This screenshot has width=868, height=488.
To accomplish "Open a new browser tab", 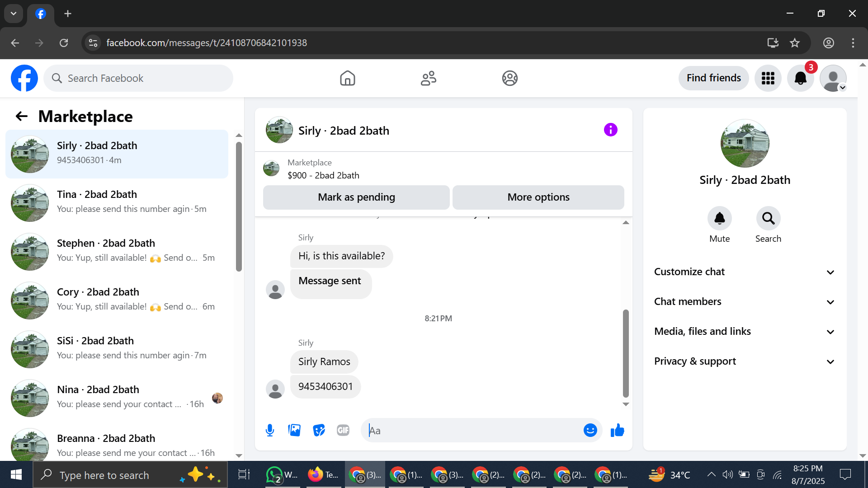I will coord(68,14).
